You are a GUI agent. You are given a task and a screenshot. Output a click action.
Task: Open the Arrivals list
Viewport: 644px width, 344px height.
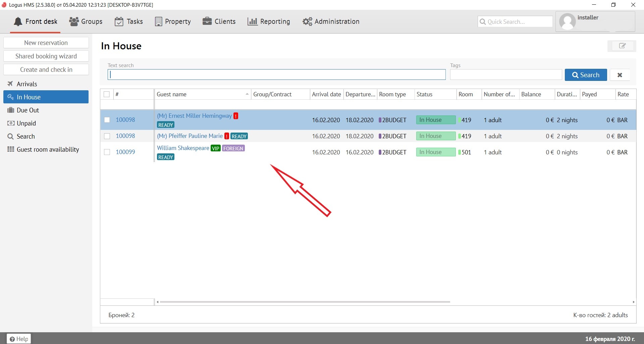pyautogui.click(x=27, y=84)
